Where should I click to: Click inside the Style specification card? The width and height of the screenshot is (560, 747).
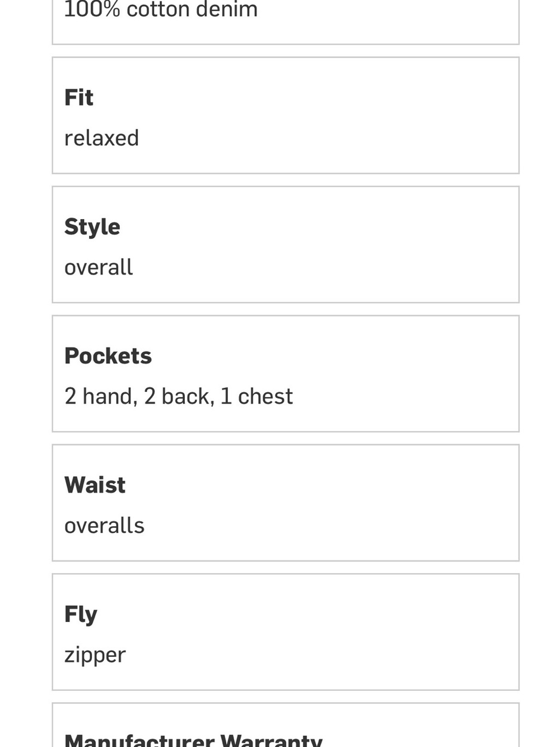[x=286, y=245]
